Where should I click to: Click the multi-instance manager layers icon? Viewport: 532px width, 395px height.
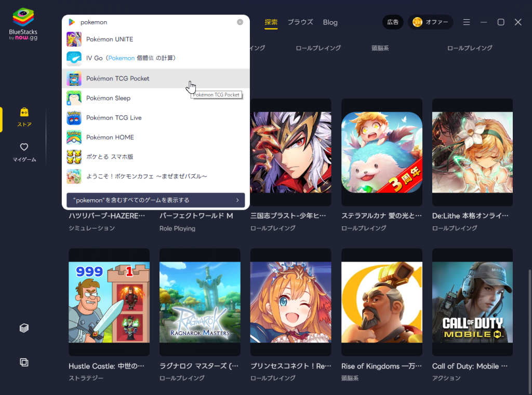click(x=24, y=328)
